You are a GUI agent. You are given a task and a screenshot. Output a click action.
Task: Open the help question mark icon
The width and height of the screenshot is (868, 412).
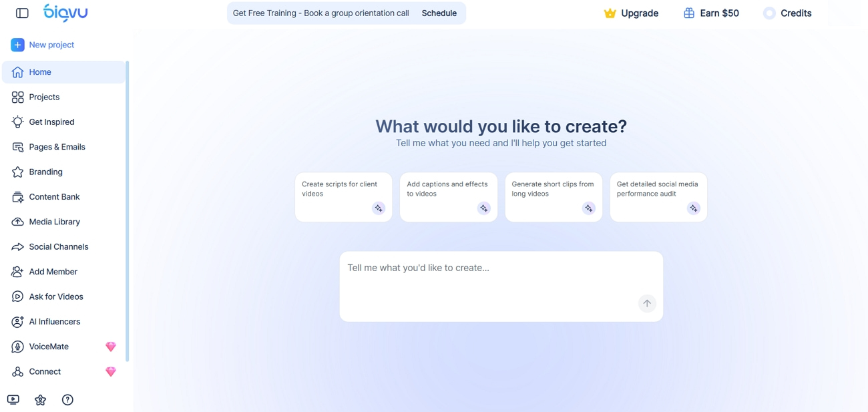[x=67, y=400]
